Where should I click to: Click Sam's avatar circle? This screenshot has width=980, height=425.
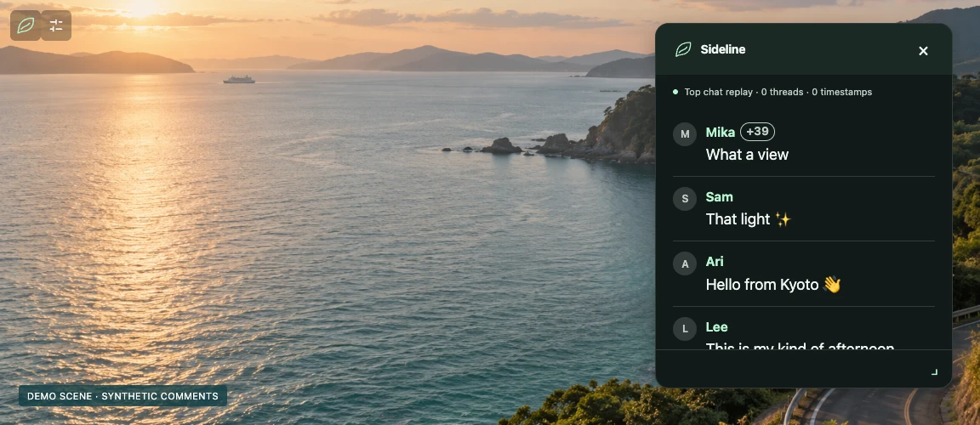pos(684,199)
